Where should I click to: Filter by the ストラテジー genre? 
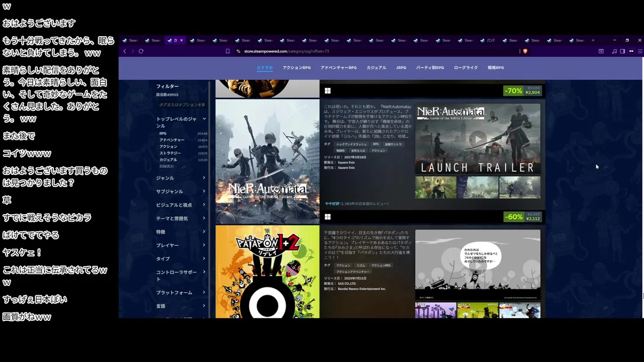point(170,153)
